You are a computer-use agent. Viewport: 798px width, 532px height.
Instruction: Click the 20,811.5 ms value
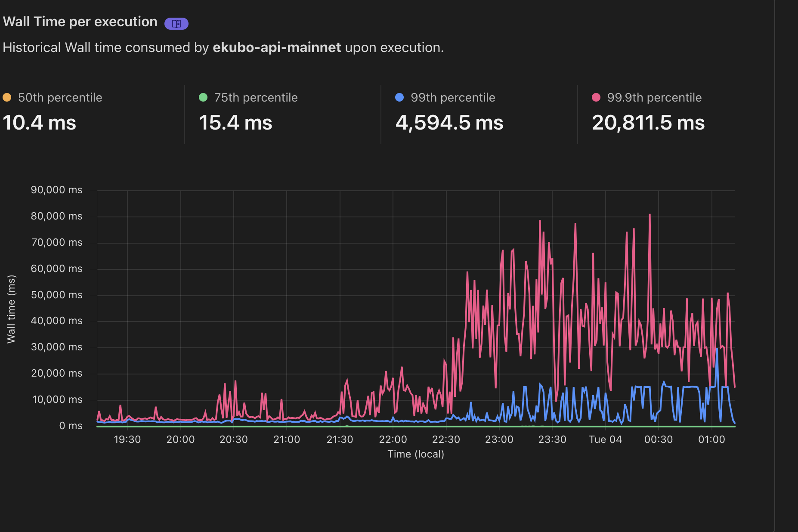648,124
